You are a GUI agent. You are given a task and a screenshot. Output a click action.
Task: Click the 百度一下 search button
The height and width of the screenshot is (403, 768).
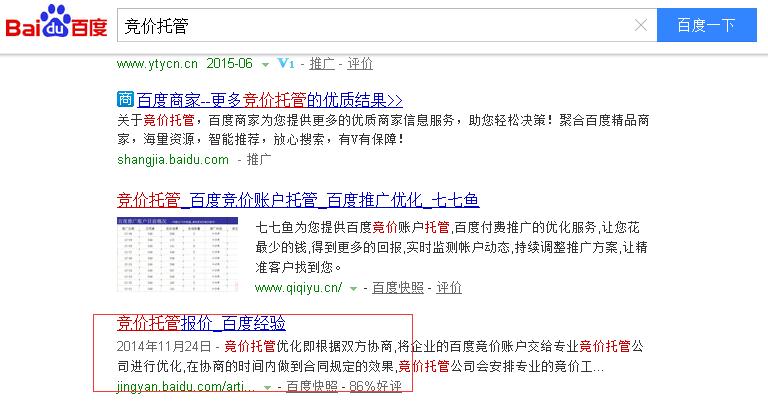click(706, 25)
